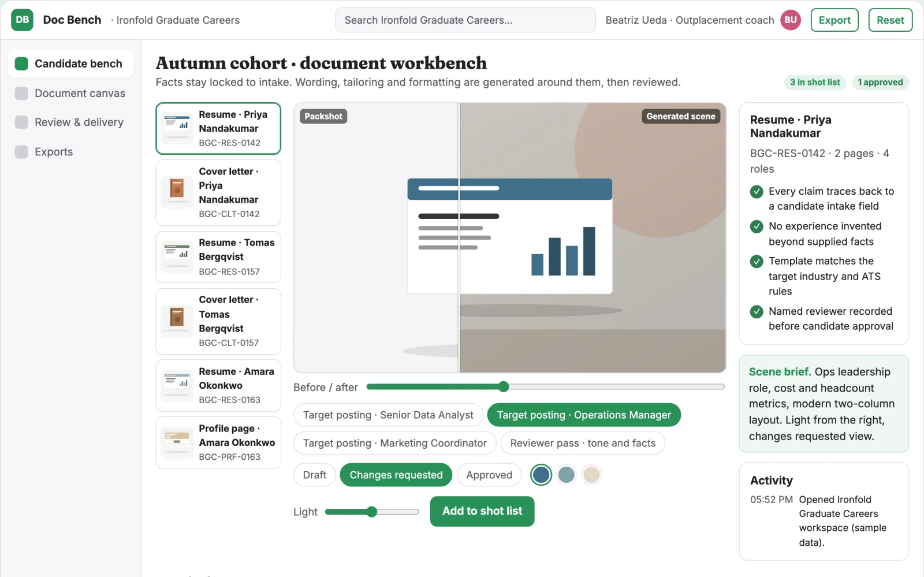
Task: Select Resume Priya Nandakumar thumbnail icon
Action: 177,128
